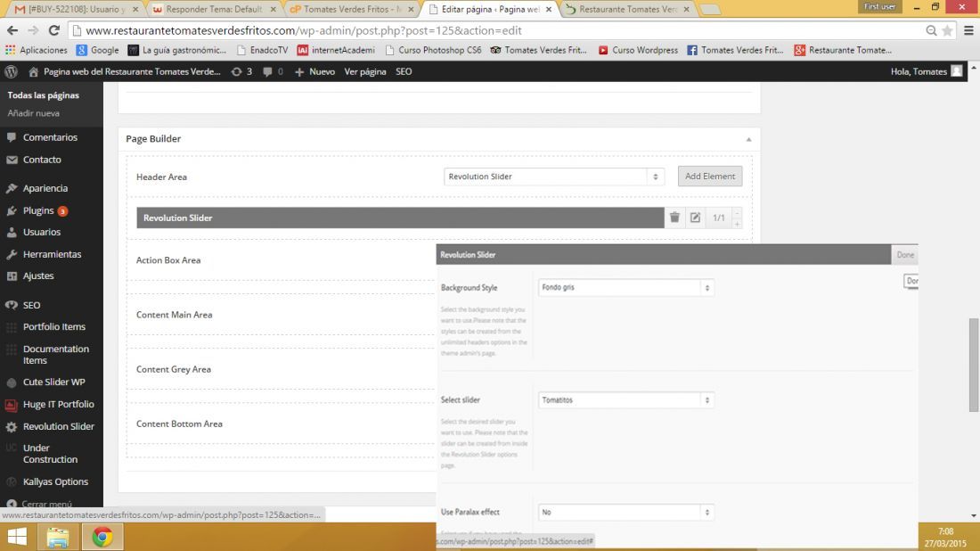This screenshot has height=551, width=980.
Task: Open the Header Area element dropdown
Action: coord(553,177)
